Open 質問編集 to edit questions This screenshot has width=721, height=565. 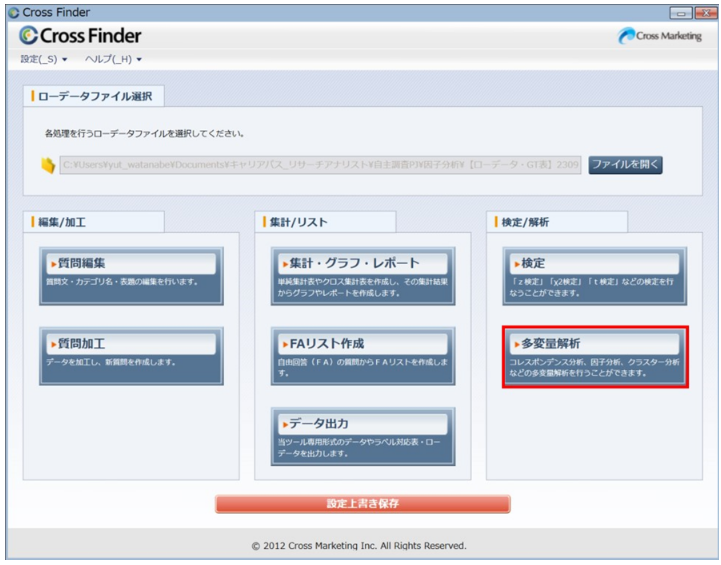128,264
